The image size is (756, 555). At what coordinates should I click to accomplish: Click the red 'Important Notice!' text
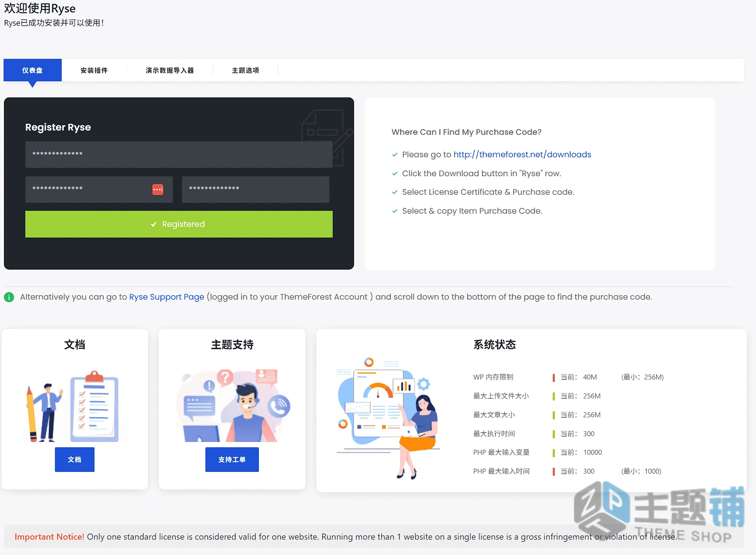[49, 537]
